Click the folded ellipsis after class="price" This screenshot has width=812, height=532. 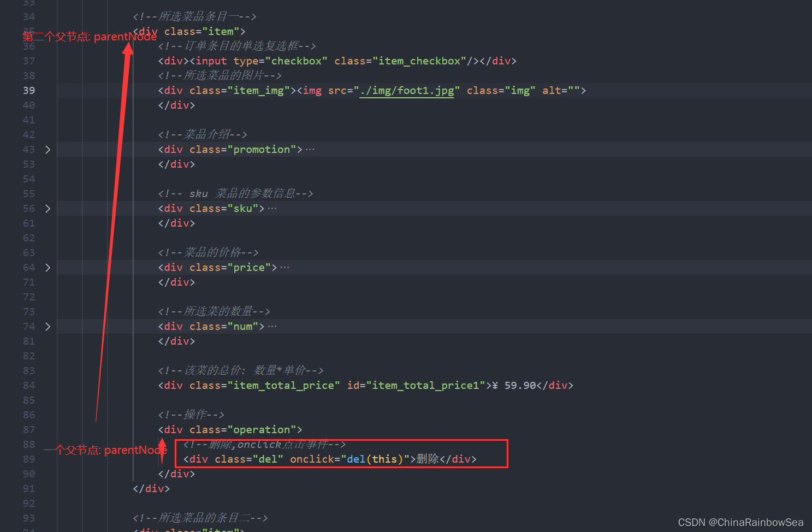click(x=285, y=268)
